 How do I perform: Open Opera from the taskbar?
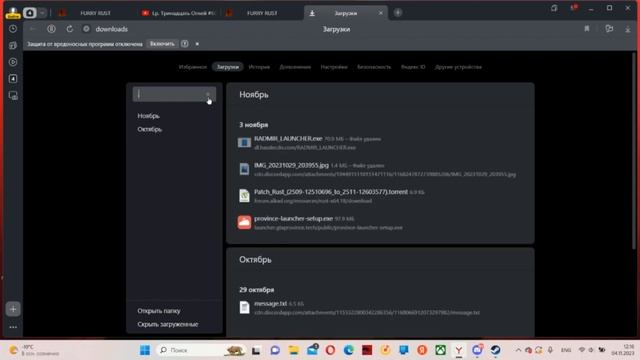coord(330,350)
